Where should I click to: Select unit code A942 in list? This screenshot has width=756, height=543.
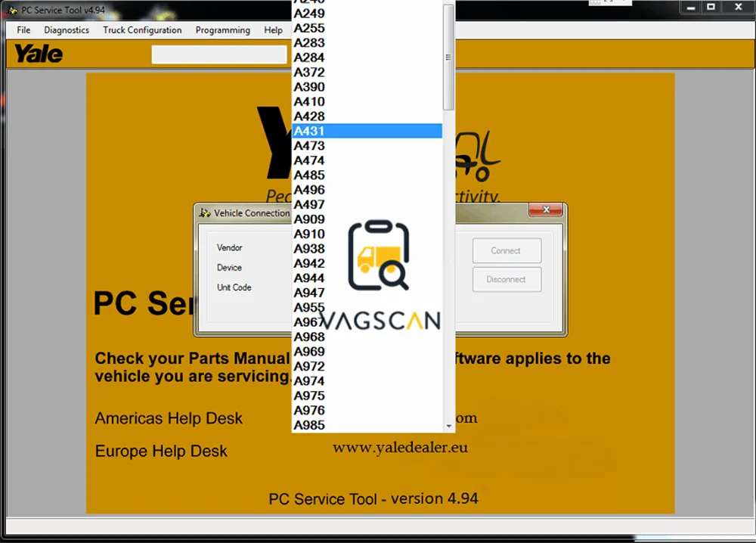[367, 263]
